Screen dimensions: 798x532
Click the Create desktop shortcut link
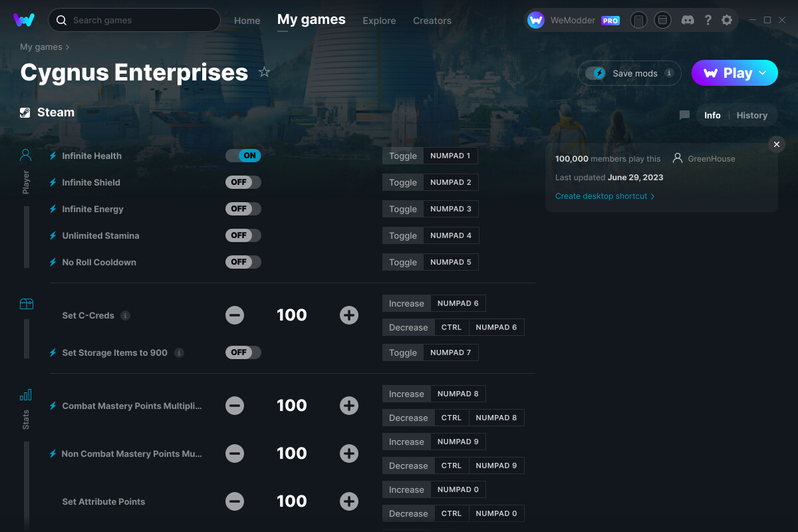[x=600, y=196]
